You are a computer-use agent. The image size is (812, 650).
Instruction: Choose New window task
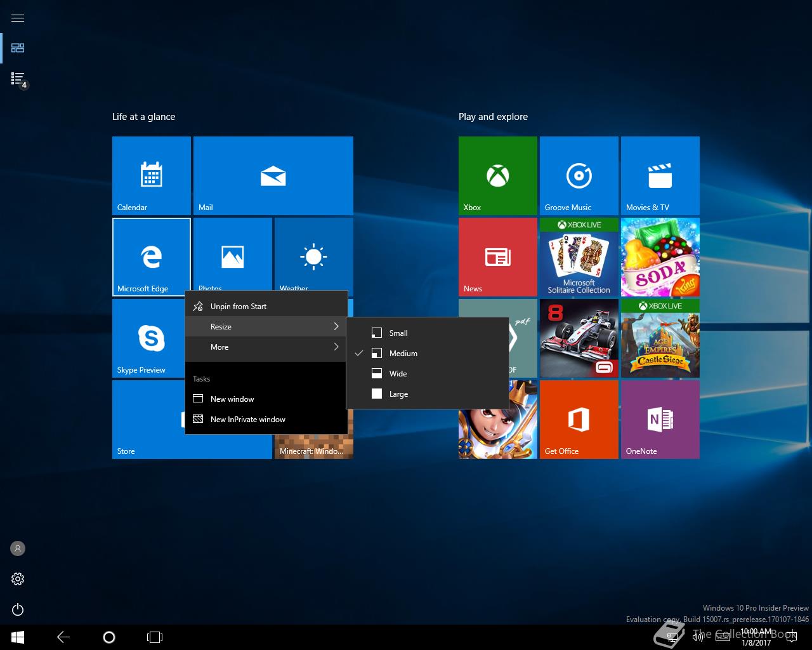(266, 399)
